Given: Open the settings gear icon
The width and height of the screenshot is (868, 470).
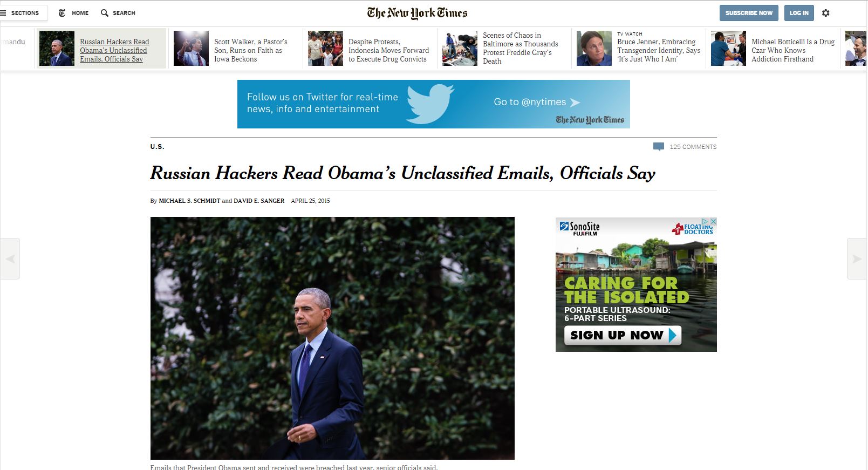Looking at the screenshot, I should 825,13.
